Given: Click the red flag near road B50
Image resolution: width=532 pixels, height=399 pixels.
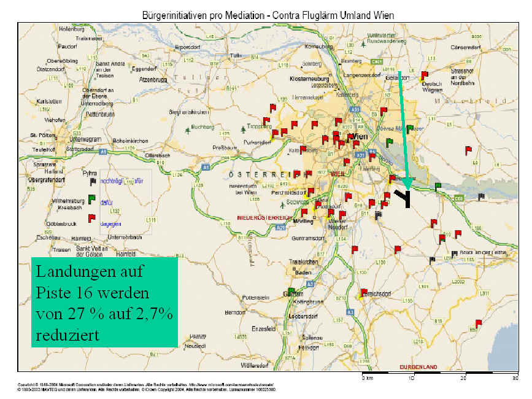Looking at the screenshot, I should pyautogui.click(x=478, y=323).
